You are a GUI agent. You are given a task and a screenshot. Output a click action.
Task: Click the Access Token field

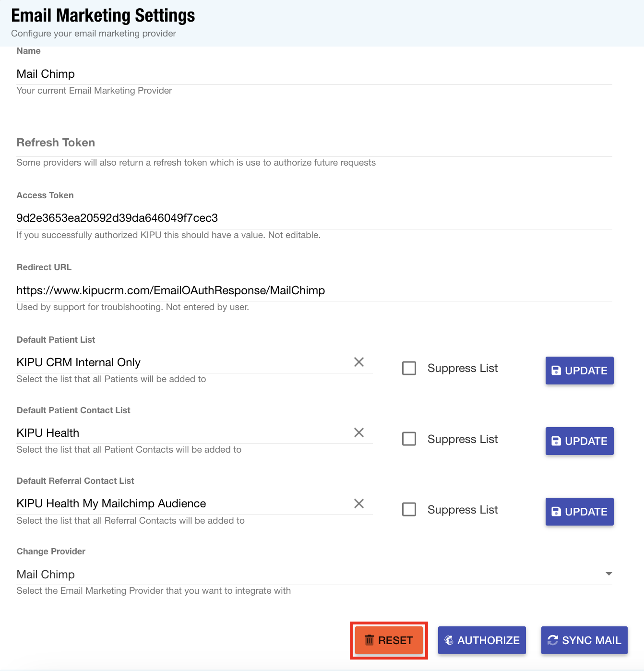point(312,218)
